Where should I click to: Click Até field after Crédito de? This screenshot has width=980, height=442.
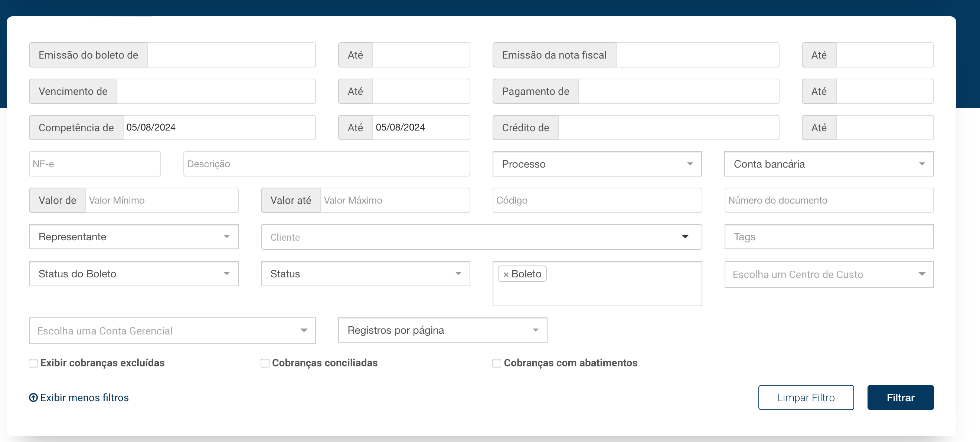click(x=885, y=127)
